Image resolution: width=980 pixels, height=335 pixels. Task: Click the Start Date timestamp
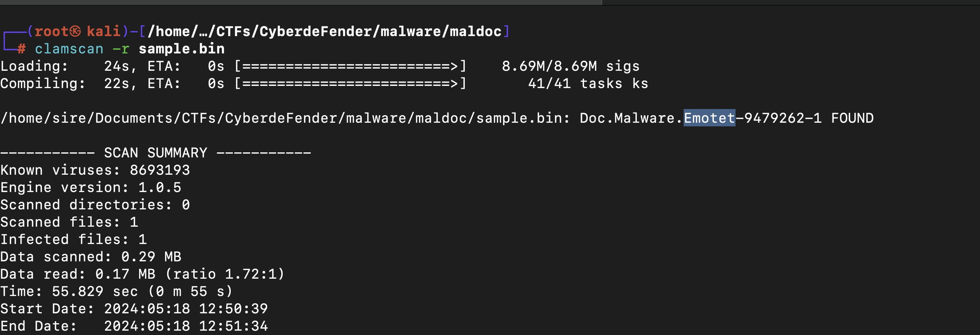[186, 308]
